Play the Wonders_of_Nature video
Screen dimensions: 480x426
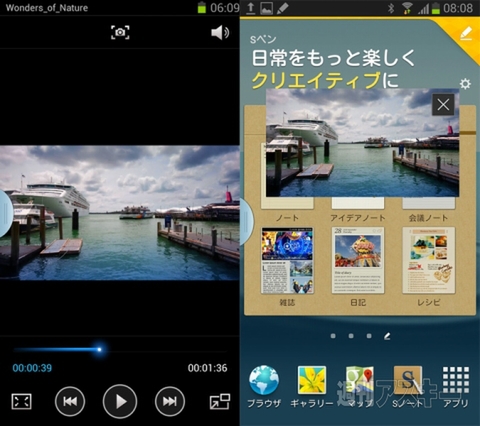(120, 401)
